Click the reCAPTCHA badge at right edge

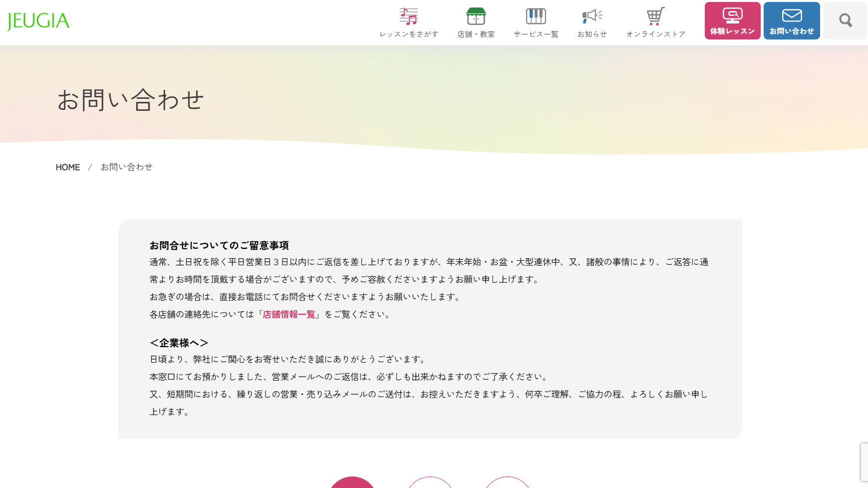pyautogui.click(x=864, y=462)
